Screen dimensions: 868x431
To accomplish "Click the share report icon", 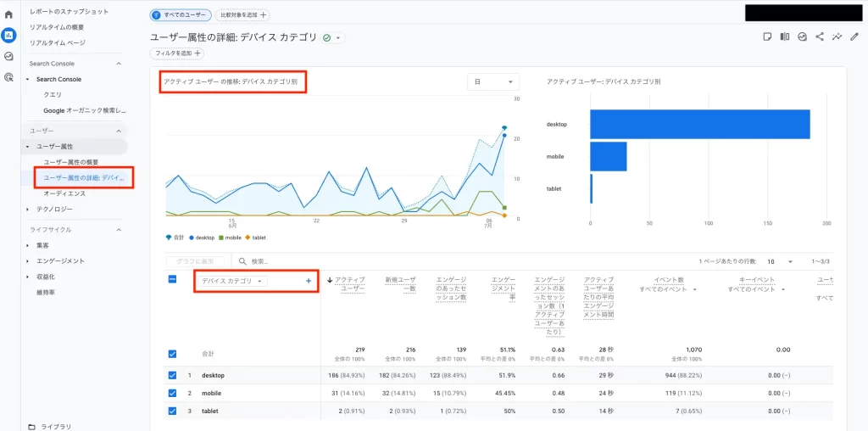I will tap(820, 37).
